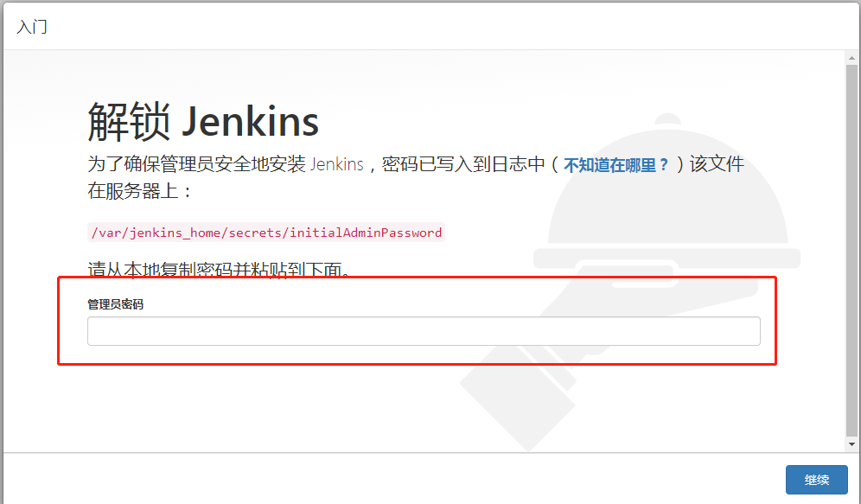Image resolution: width=861 pixels, height=504 pixels.
Task: Click the /var/jenkins_home/secrets/initialAdminPassword path text
Action: 266,233
